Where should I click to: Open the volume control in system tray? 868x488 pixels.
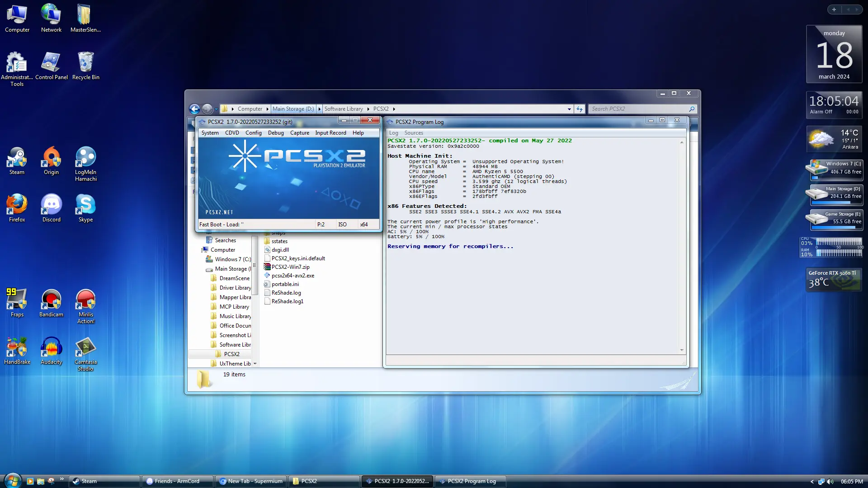pos(830,482)
